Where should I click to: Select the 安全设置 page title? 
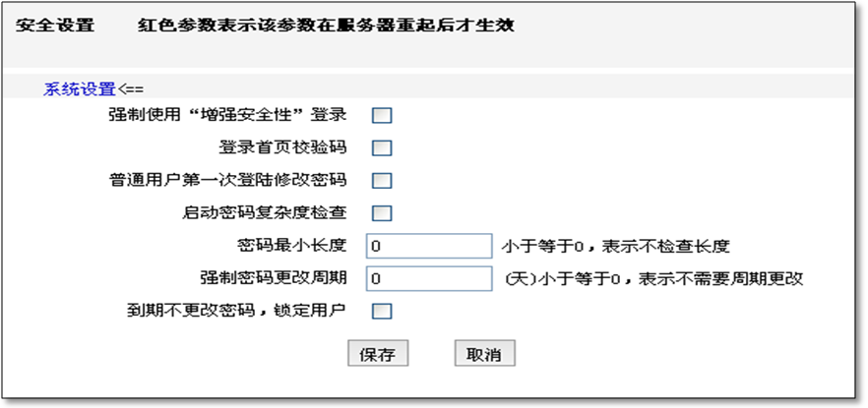(55, 26)
